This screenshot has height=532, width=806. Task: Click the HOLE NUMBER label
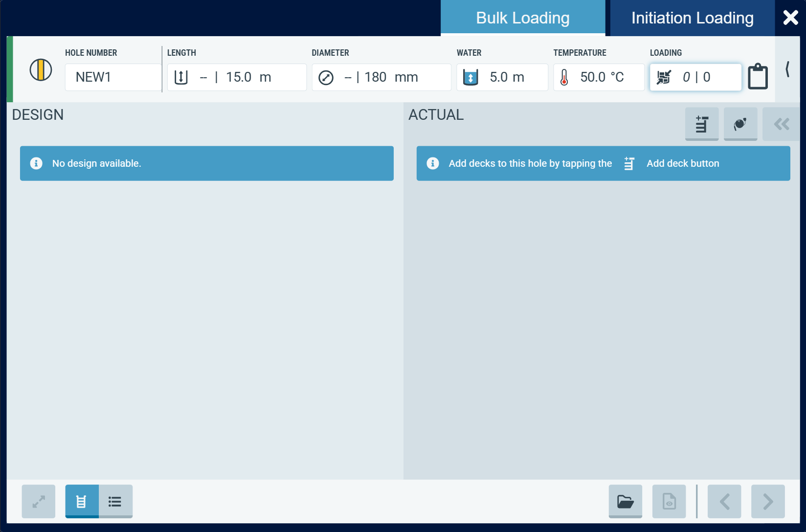(91, 53)
